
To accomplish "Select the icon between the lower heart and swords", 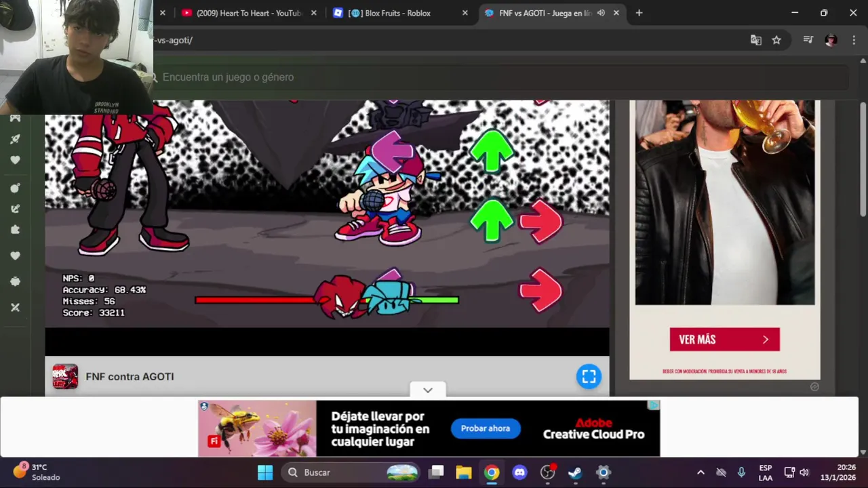I will click(15, 281).
